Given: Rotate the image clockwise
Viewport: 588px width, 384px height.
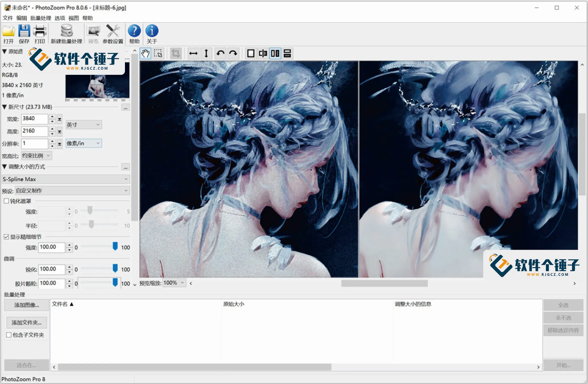Looking at the screenshot, I should (233, 53).
